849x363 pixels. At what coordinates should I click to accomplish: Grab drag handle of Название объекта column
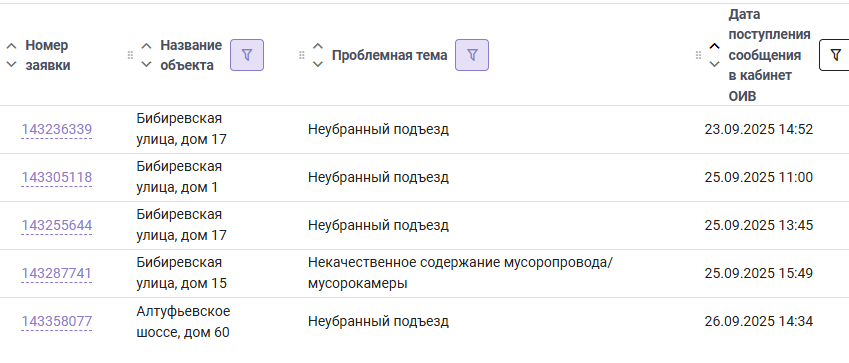130,55
